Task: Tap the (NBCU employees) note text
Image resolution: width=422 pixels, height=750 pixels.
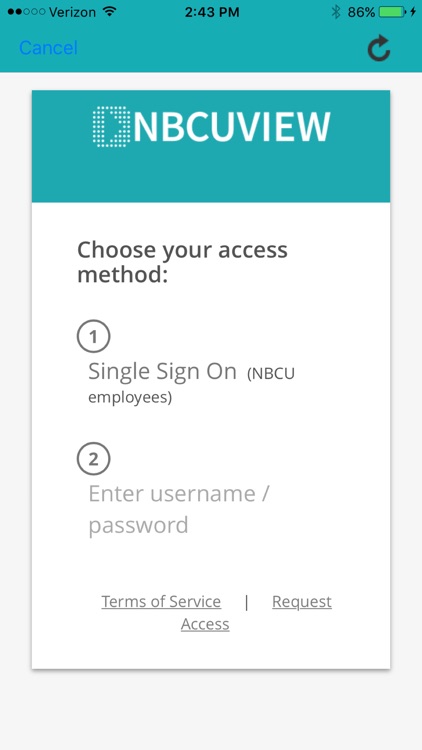Action: tap(191, 385)
